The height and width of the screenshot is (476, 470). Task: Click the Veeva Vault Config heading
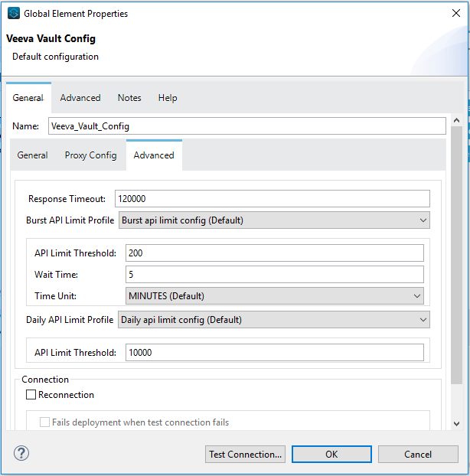click(51, 38)
